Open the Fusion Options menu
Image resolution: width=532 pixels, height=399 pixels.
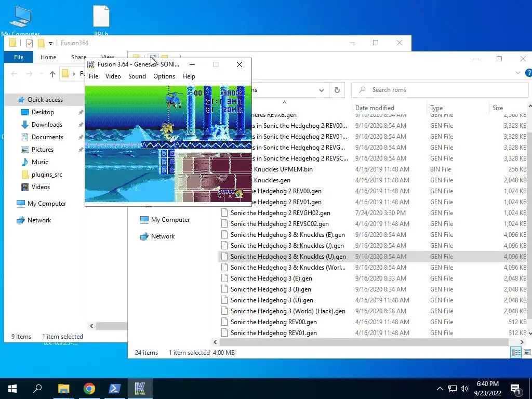click(x=164, y=76)
